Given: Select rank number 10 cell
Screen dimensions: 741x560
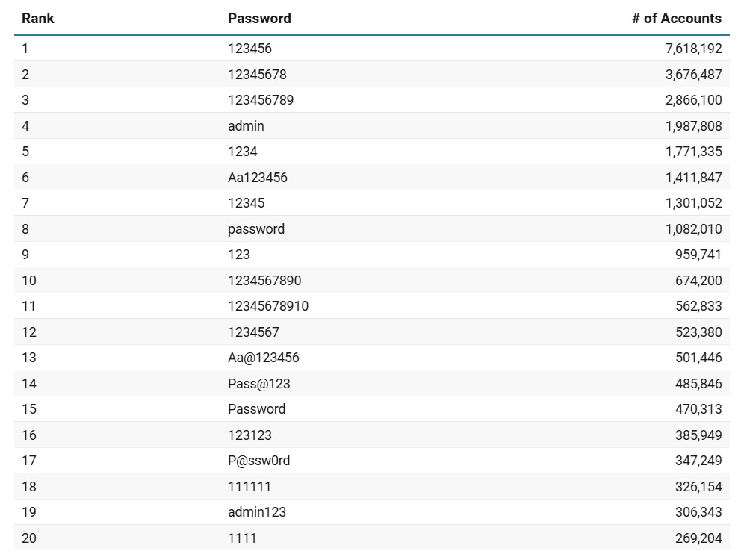Looking at the screenshot, I should (29, 281).
